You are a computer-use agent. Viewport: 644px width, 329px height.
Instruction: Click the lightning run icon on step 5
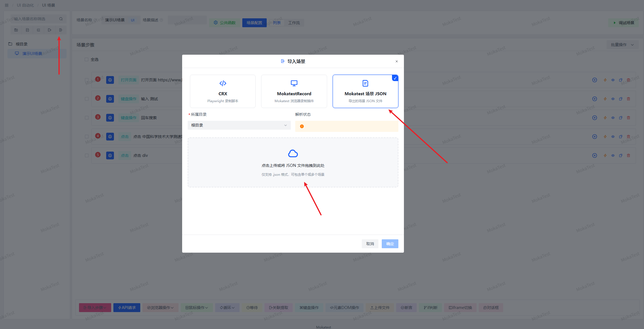click(x=605, y=155)
